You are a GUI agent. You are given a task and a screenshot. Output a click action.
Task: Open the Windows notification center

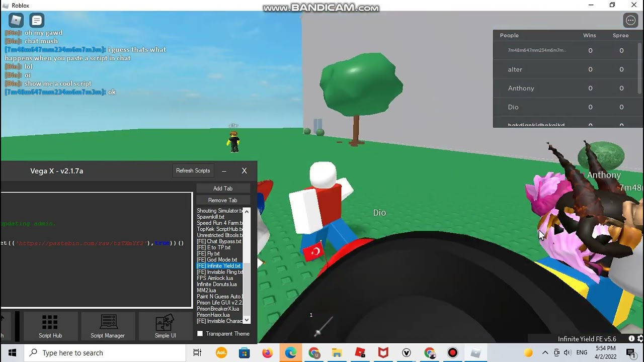pos(630,353)
